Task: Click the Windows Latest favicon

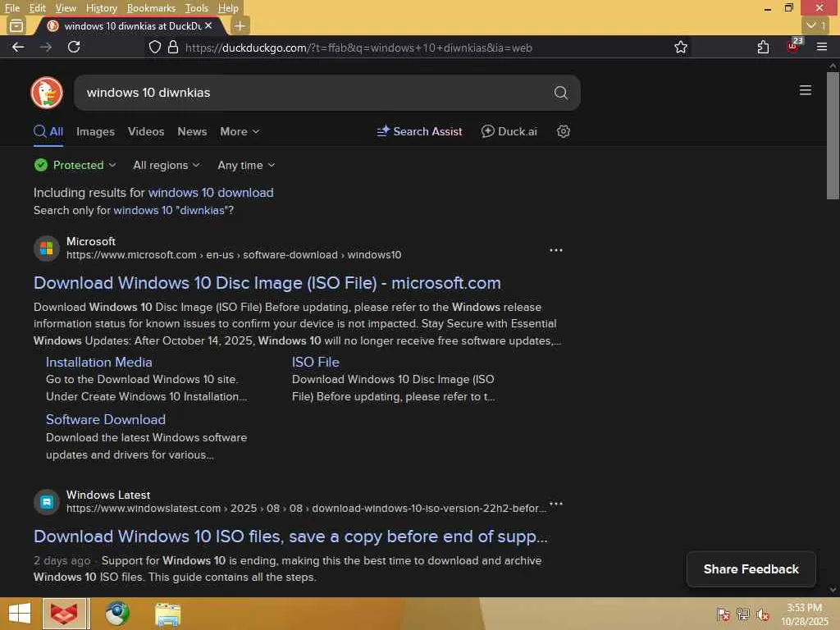Action: click(47, 502)
